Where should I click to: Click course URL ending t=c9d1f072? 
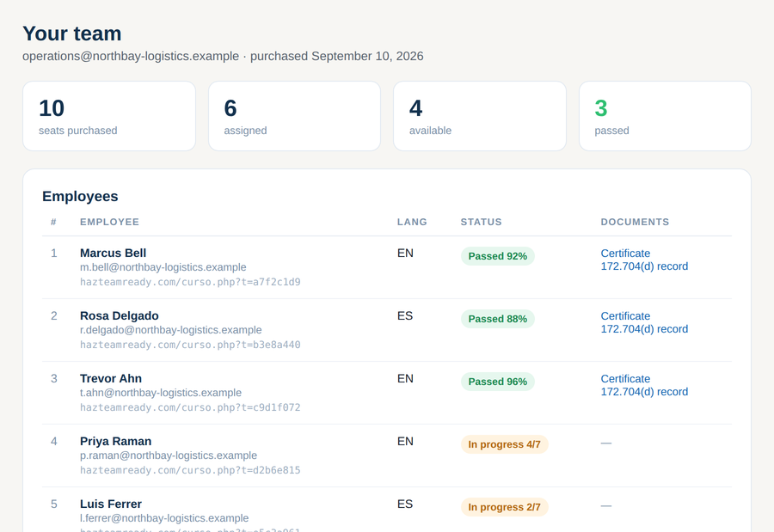point(190,407)
